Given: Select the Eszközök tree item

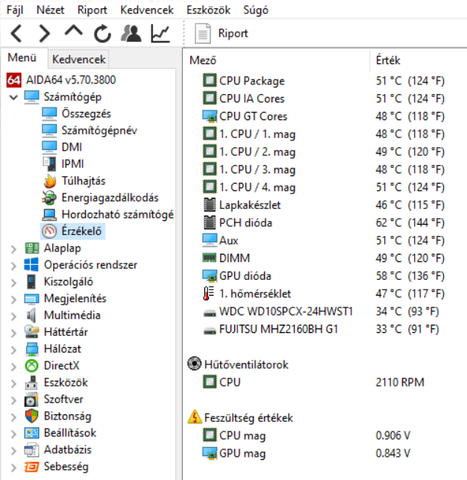Looking at the screenshot, I should [x=66, y=382].
